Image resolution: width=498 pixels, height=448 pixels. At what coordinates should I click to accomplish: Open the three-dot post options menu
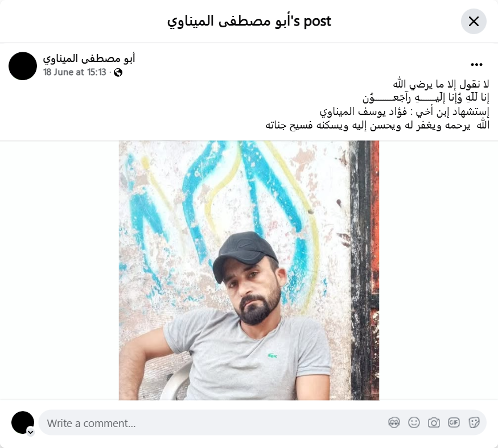(476, 65)
